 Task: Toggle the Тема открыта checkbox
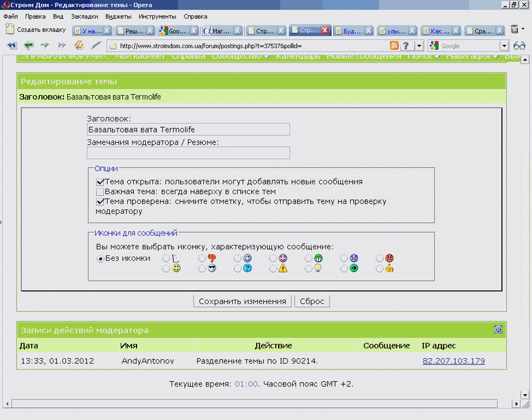pos(100,182)
